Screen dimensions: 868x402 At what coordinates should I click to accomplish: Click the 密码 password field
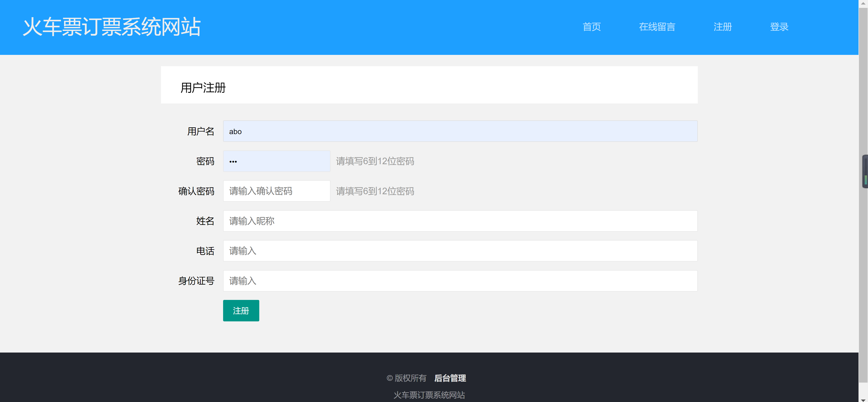point(276,161)
